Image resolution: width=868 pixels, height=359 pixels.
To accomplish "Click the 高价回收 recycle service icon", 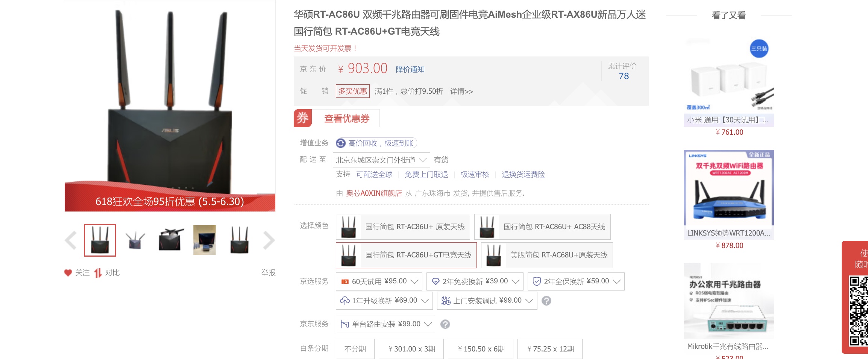I will click(x=340, y=143).
